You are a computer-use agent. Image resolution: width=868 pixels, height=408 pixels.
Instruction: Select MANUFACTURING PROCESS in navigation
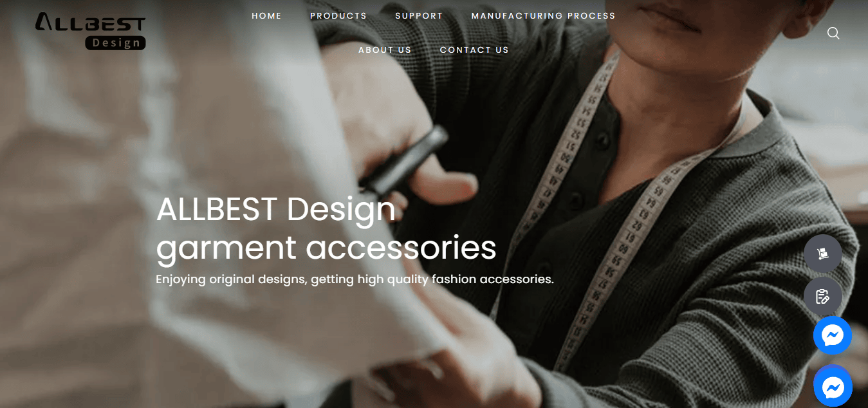pyautogui.click(x=543, y=16)
